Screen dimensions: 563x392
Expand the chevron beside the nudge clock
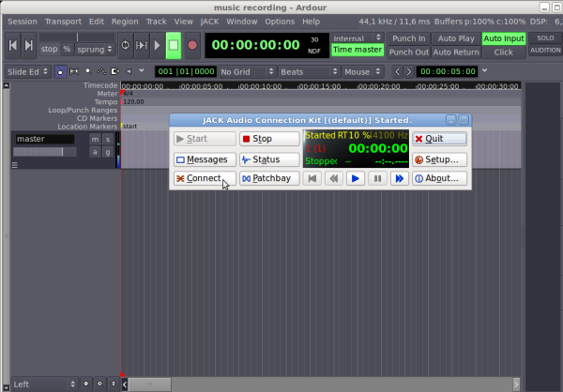coord(485,70)
